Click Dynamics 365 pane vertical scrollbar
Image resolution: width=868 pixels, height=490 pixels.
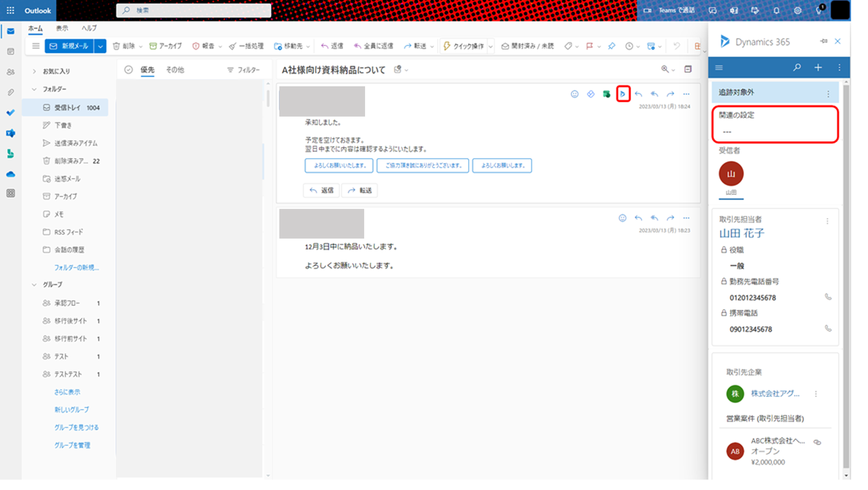846,276
